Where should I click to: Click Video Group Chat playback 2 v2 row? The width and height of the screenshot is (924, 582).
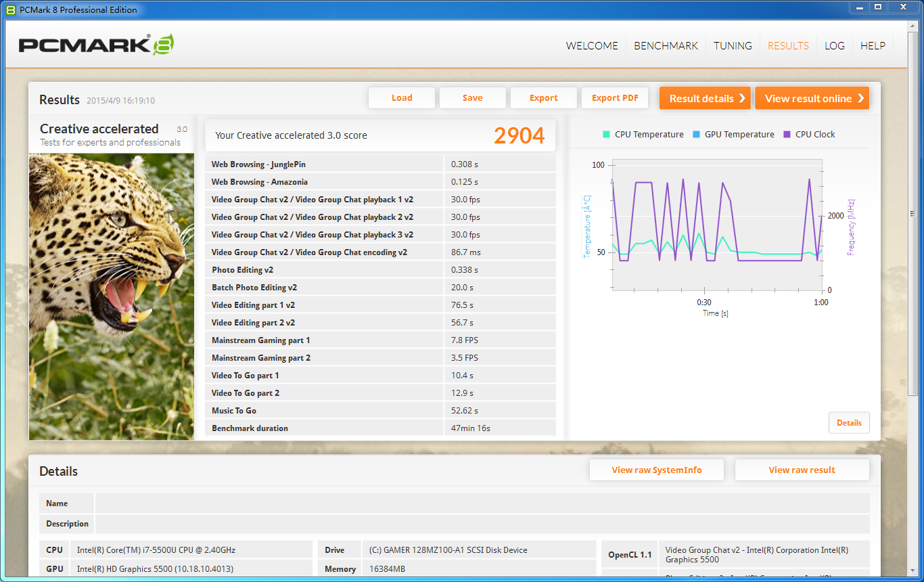pos(380,217)
